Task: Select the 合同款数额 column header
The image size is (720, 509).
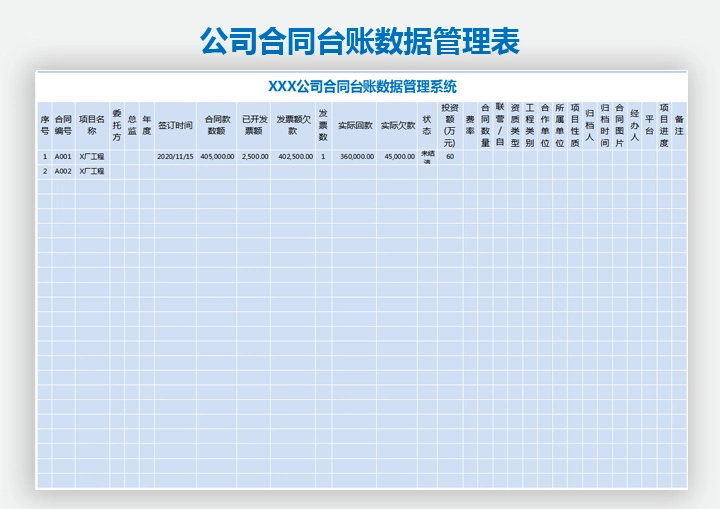Action: point(217,125)
